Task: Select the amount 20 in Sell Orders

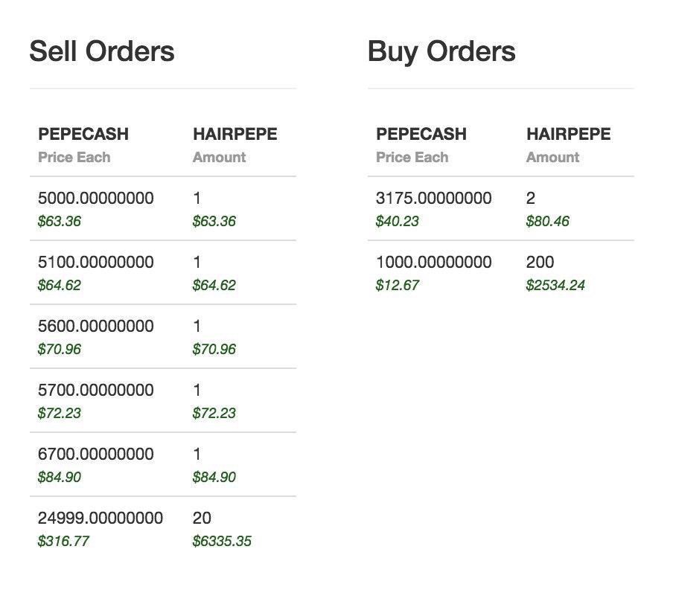Action: click(202, 519)
